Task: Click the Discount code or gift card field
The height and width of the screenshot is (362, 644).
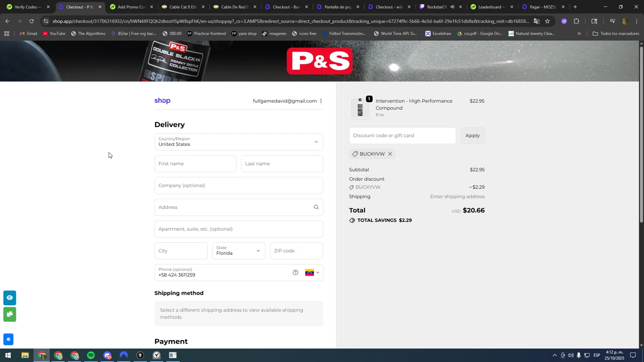Action: (402, 136)
